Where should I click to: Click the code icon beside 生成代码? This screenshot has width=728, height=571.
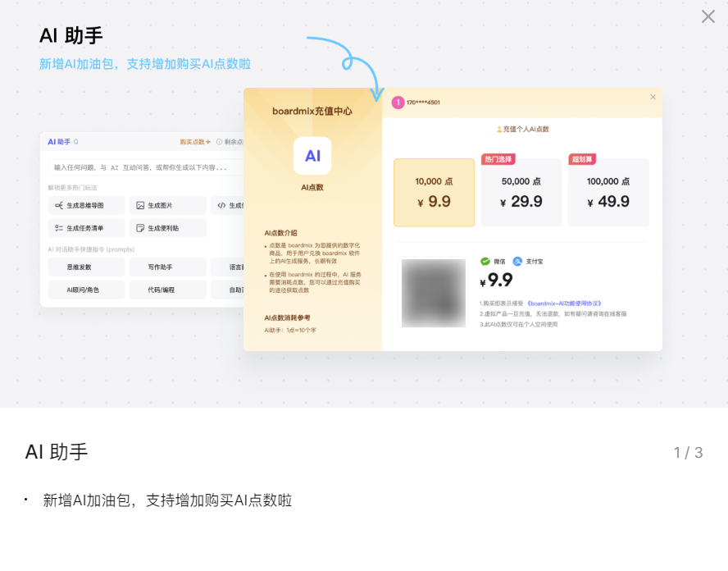pos(221,205)
